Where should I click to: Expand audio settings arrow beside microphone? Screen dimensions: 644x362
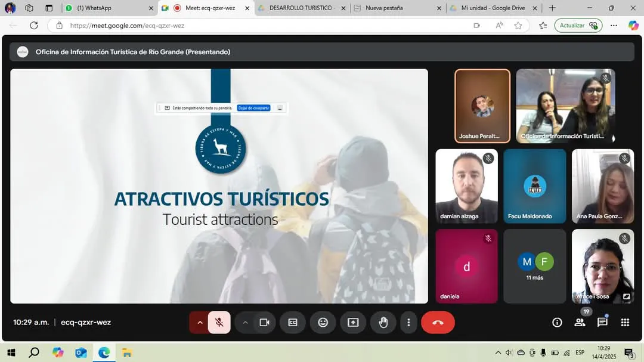200,323
